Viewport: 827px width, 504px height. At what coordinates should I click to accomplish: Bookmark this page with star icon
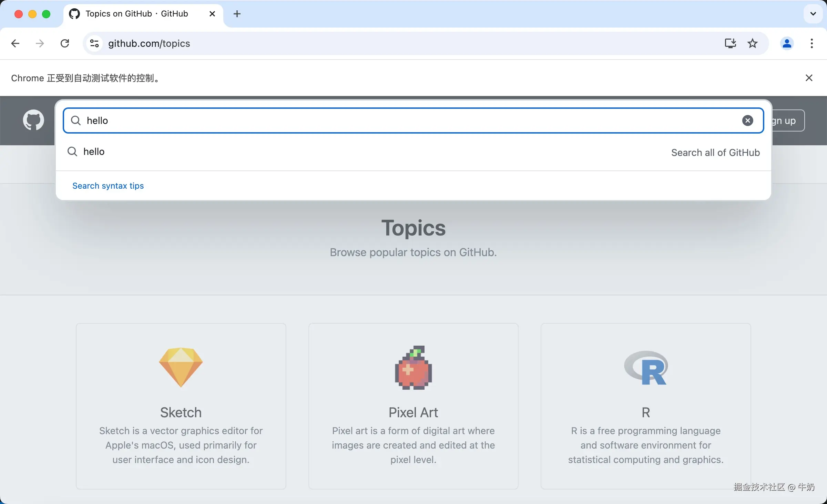(753, 43)
